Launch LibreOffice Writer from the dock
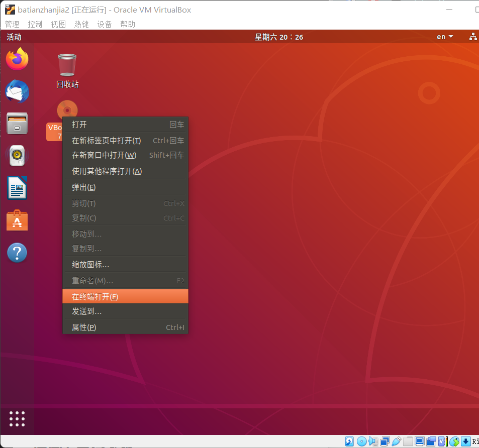The height and width of the screenshot is (448, 479). click(x=17, y=188)
